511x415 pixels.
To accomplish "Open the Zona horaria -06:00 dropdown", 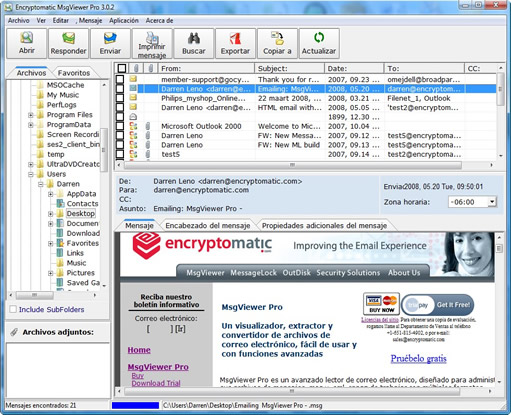I will tap(492, 202).
